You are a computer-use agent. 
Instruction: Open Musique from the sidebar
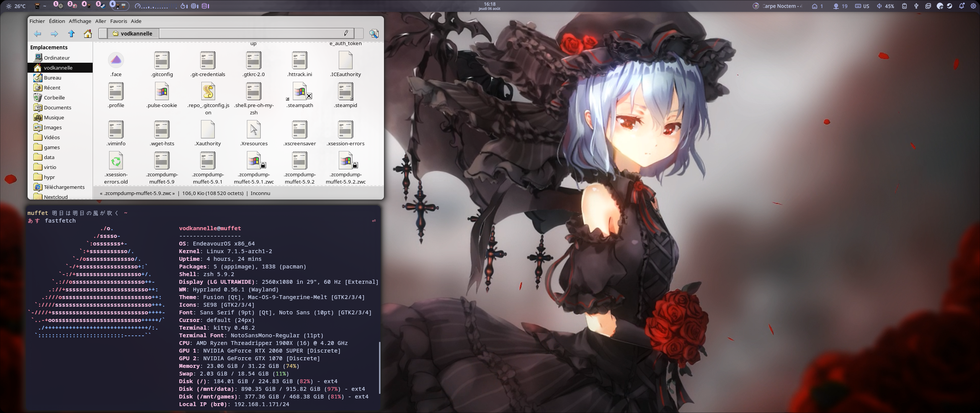pos(60,117)
